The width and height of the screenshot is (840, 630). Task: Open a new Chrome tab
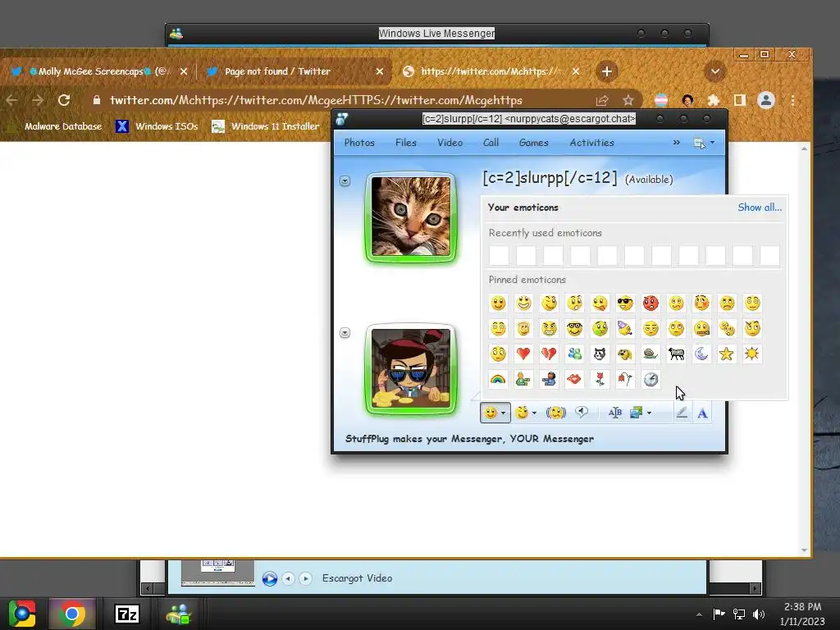click(x=606, y=71)
